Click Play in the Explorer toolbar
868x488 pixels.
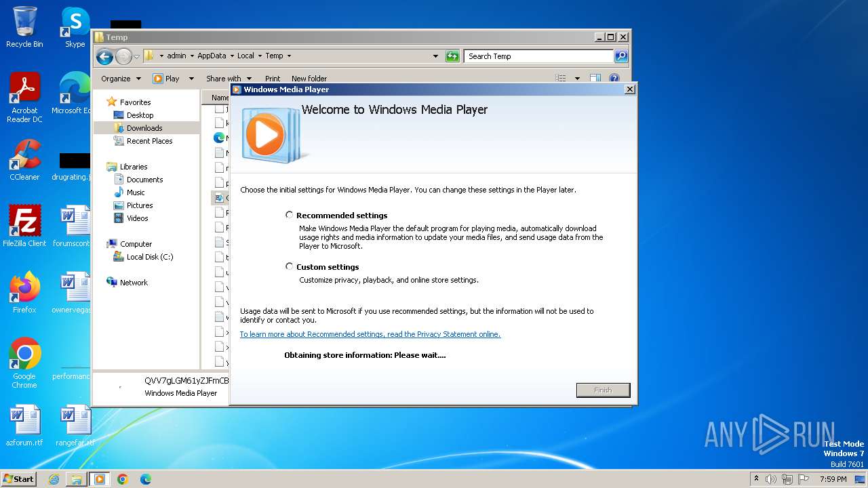tap(166, 79)
